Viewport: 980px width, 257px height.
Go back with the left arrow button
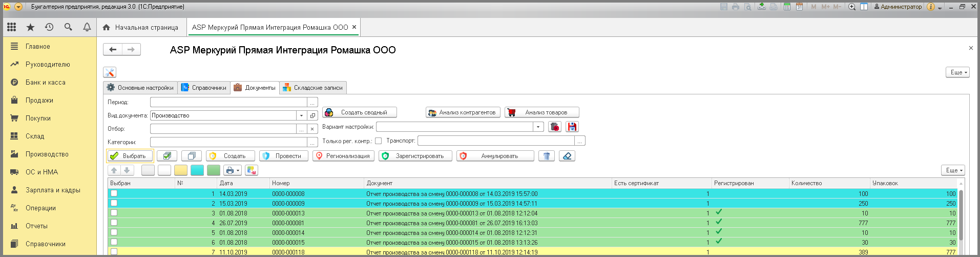click(113, 49)
